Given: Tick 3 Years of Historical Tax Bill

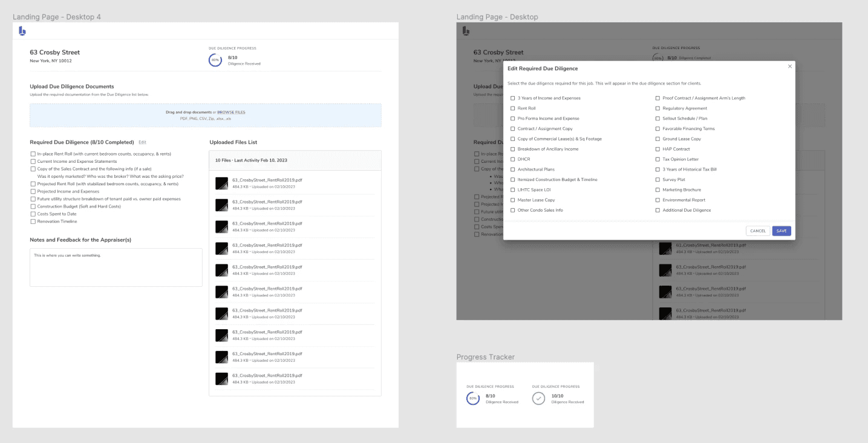Looking at the screenshot, I should [x=658, y=169].
